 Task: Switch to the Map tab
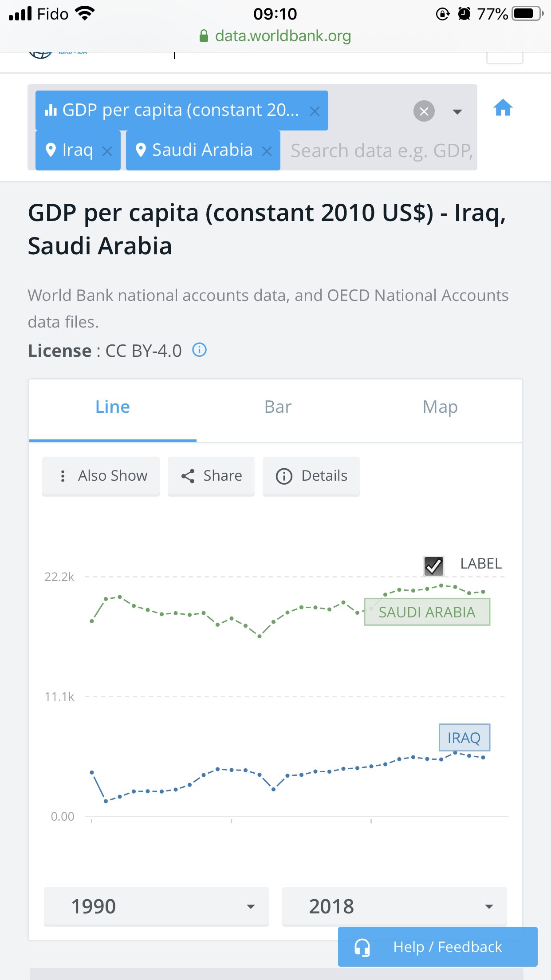(440, 407)
